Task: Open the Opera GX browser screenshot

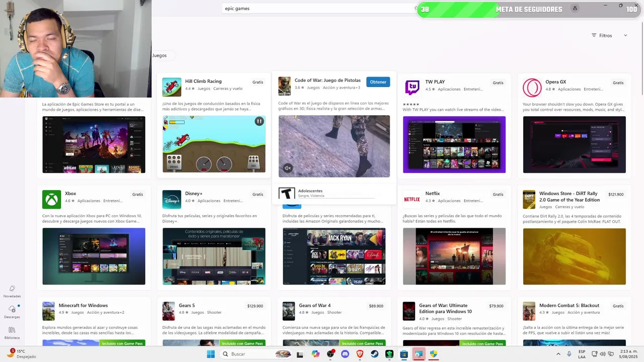Action: (x=574, y=145)
